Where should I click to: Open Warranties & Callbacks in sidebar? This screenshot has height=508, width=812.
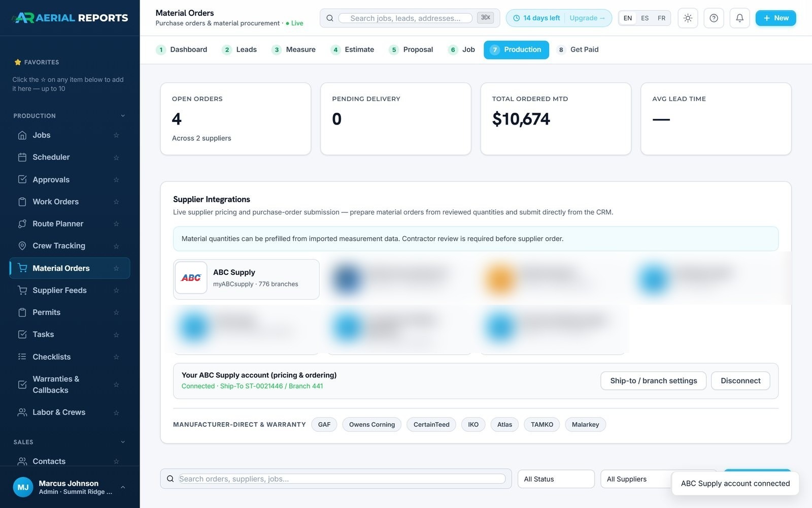pyautogui.click(x=69, y=385)
